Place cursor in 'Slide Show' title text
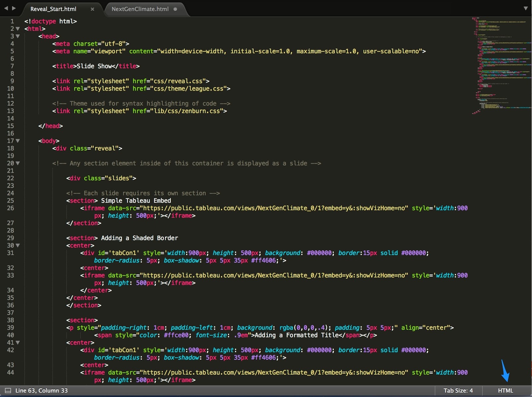 click(94, 66)
